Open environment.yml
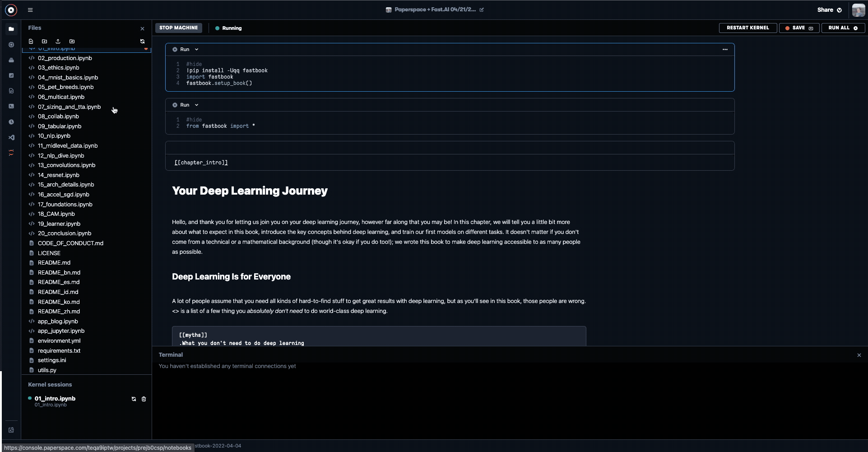This screenshot has height=452, width=868. click(59, 341)
